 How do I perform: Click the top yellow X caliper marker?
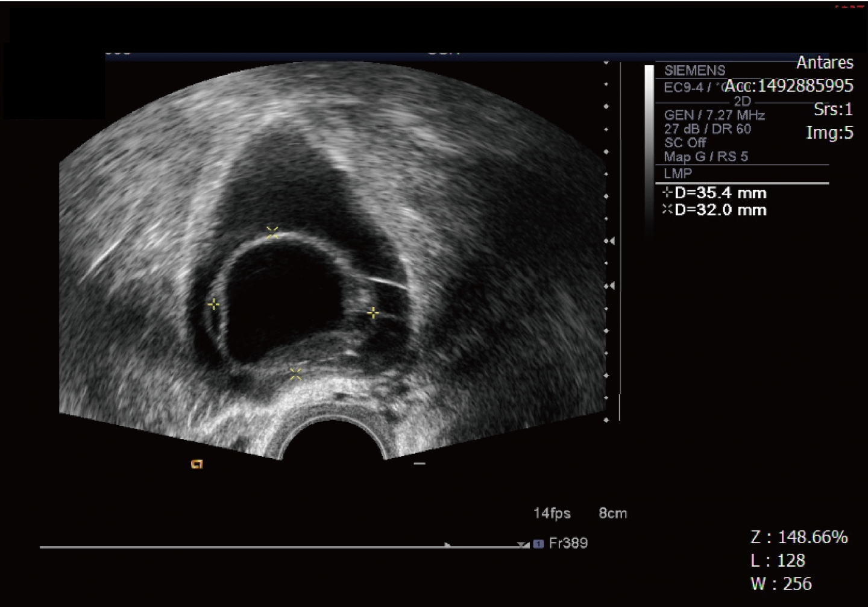point(272,233)
